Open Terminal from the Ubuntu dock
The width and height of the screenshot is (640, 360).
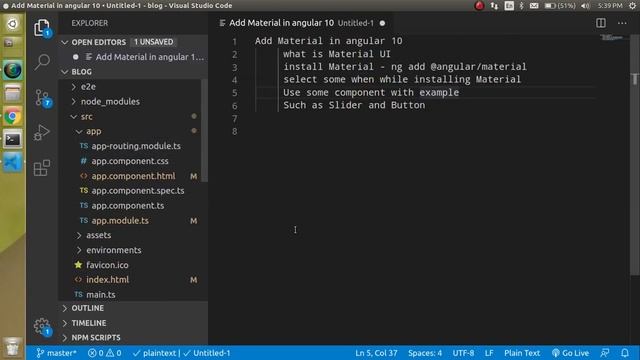tap(12, 140)
